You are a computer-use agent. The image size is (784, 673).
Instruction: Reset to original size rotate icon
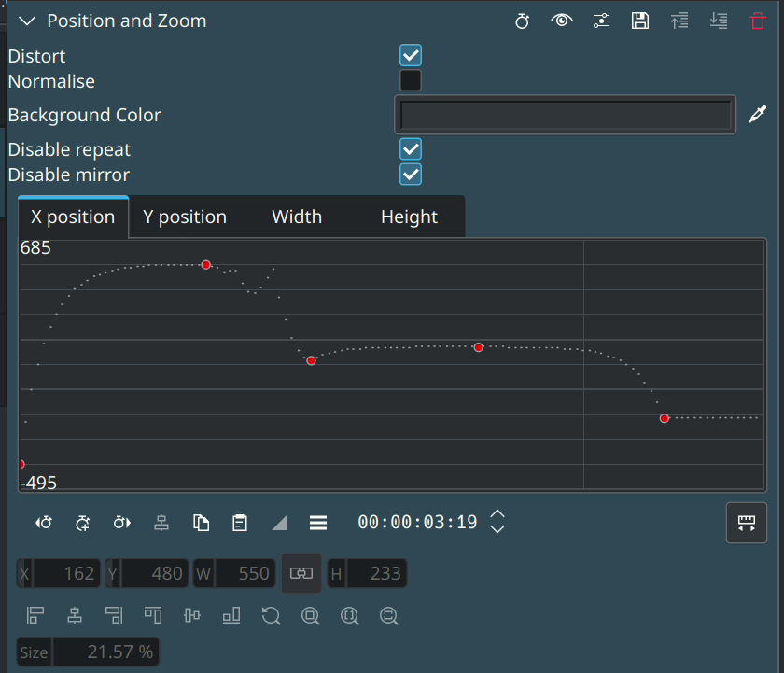[x=271, y=615]
